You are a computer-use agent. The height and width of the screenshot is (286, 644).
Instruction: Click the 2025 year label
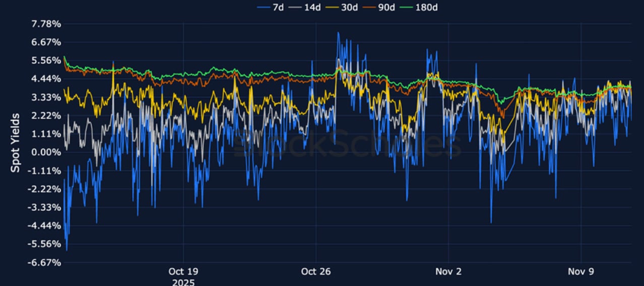pos(183,282)
